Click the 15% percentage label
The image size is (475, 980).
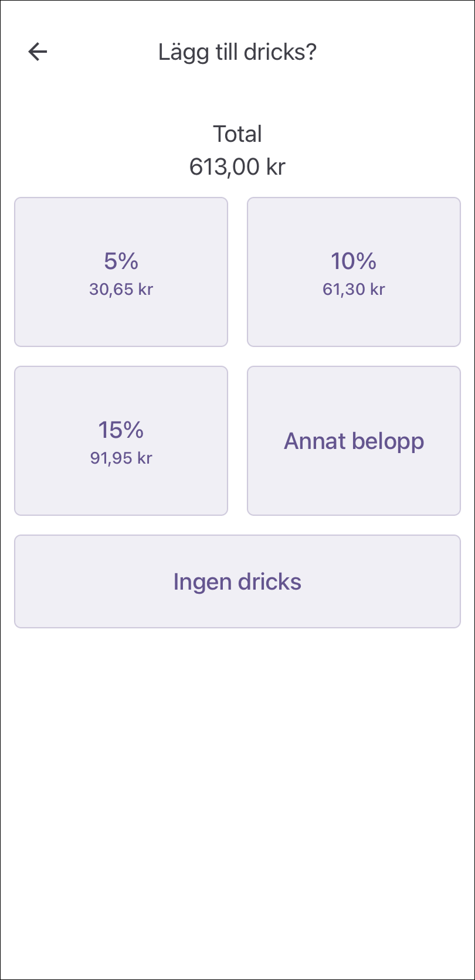coord(121,430)
